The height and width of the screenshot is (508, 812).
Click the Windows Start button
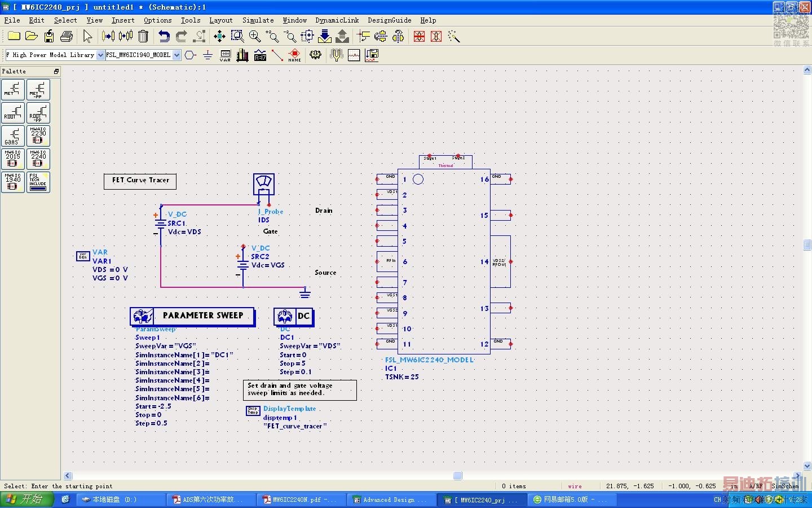point(27,500)
